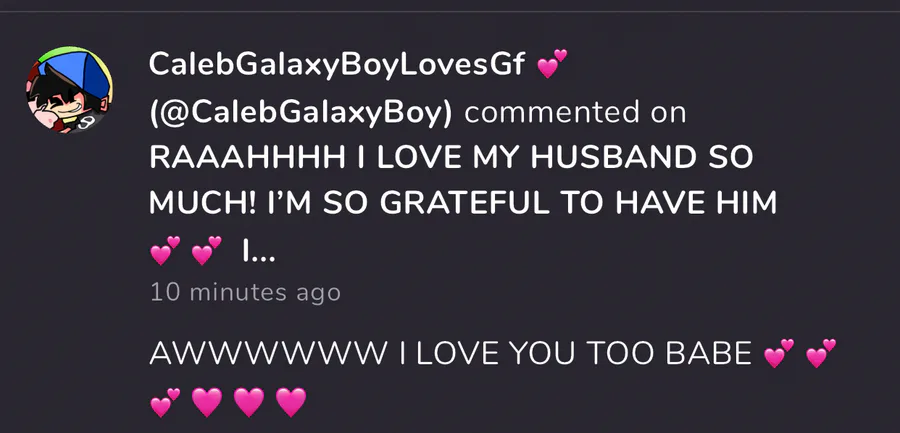
Task: Open CalebGalaxyBoy's cartoon profile avatar
Action: pos(69,91)
